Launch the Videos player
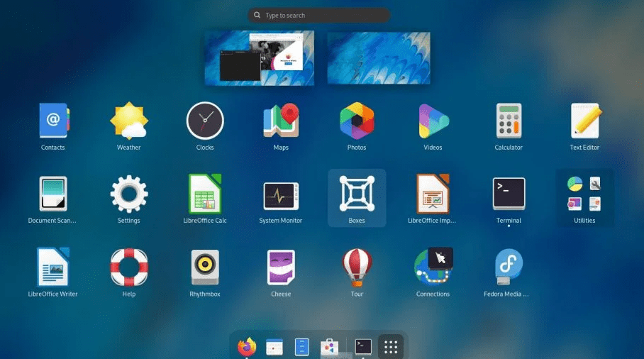 (433, 126)
